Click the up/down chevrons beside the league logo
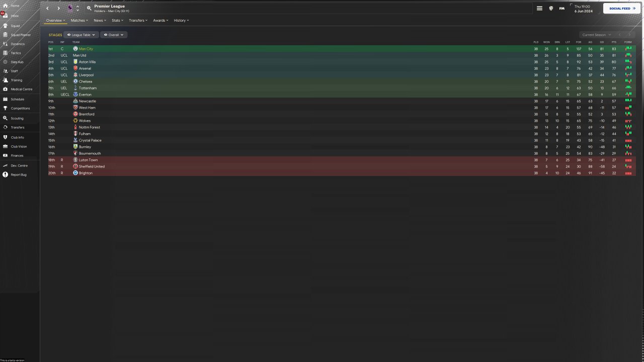This screenshot has height=362, width=644. coord(77,8)
